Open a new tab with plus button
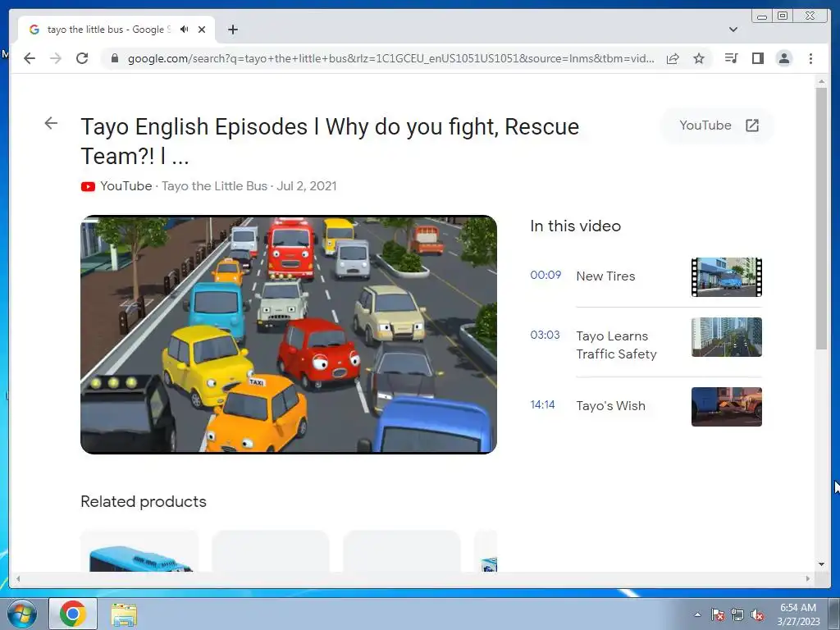840x630 pixels. click(232, 30)
